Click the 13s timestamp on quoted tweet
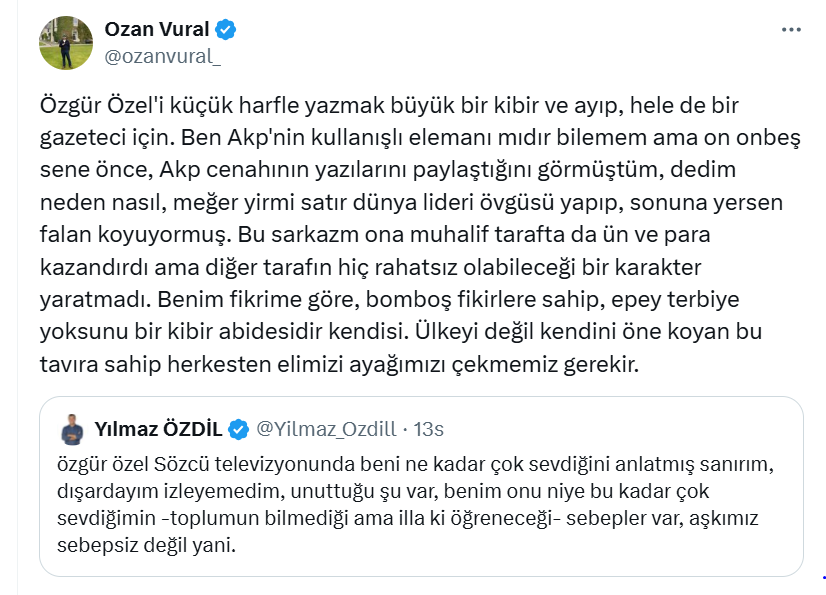Viewport: 826px width, 595px height. pyautogui.click(x=428, y=429)
